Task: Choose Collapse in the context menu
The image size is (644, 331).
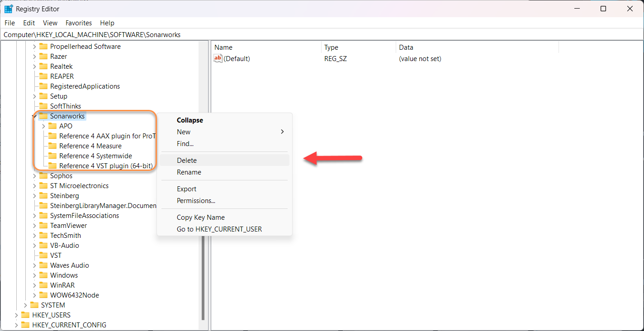Action: click(224, 120)
